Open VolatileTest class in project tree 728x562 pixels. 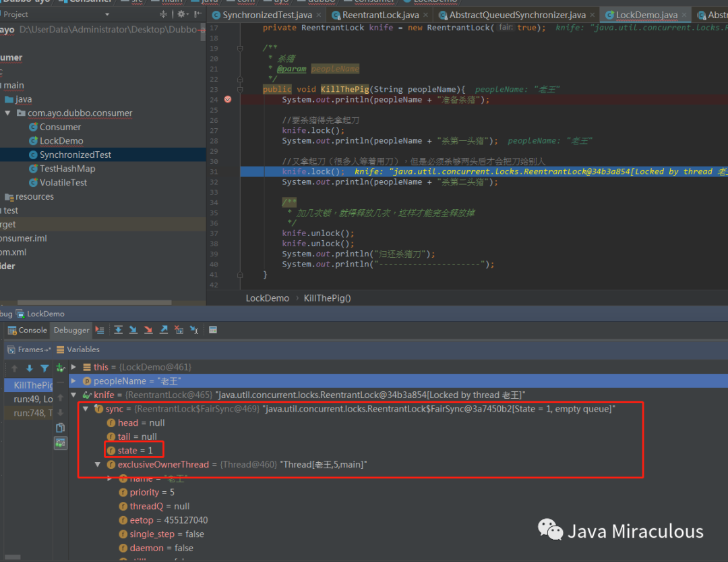[x=58, y=183]
